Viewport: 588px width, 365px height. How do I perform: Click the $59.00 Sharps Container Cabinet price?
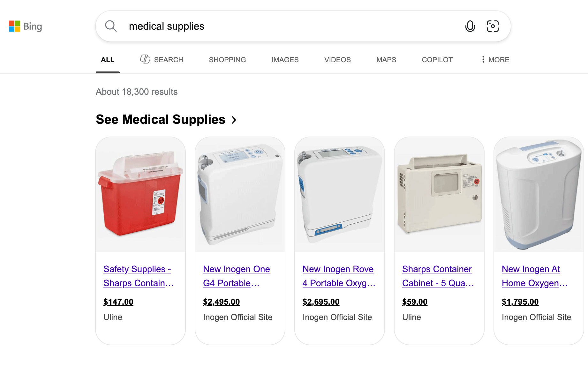tap(415, 302)
